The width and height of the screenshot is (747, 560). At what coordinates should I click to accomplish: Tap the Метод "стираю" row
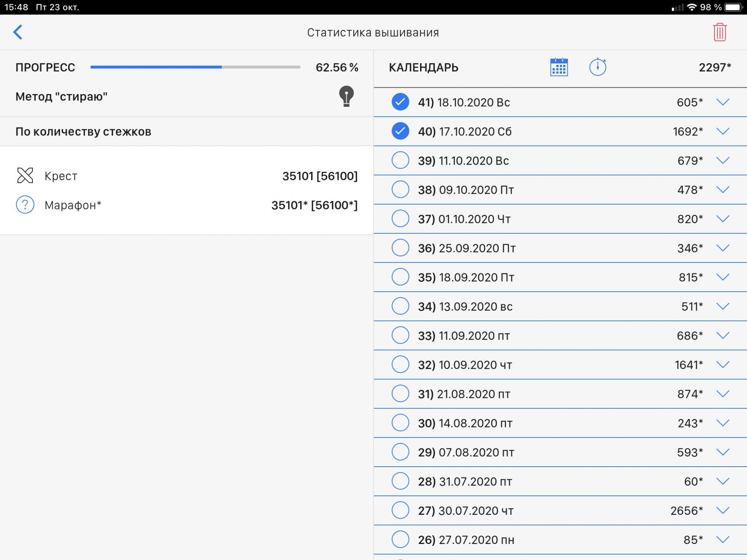(x=62, y=97)
